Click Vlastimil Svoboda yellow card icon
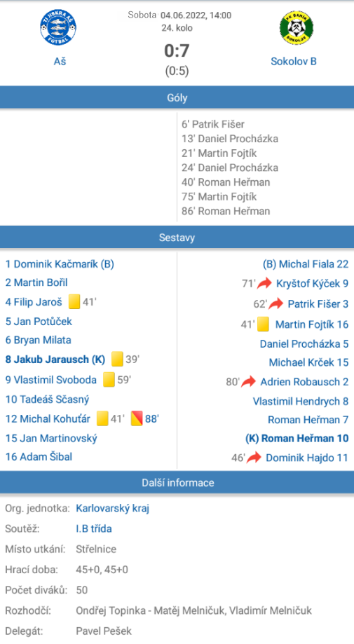The height and width of the screenshot is (644, 354). click(x=109, y=380)
